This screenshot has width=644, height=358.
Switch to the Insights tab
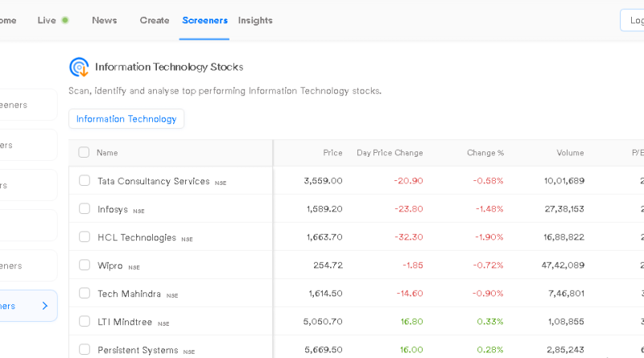255,21
